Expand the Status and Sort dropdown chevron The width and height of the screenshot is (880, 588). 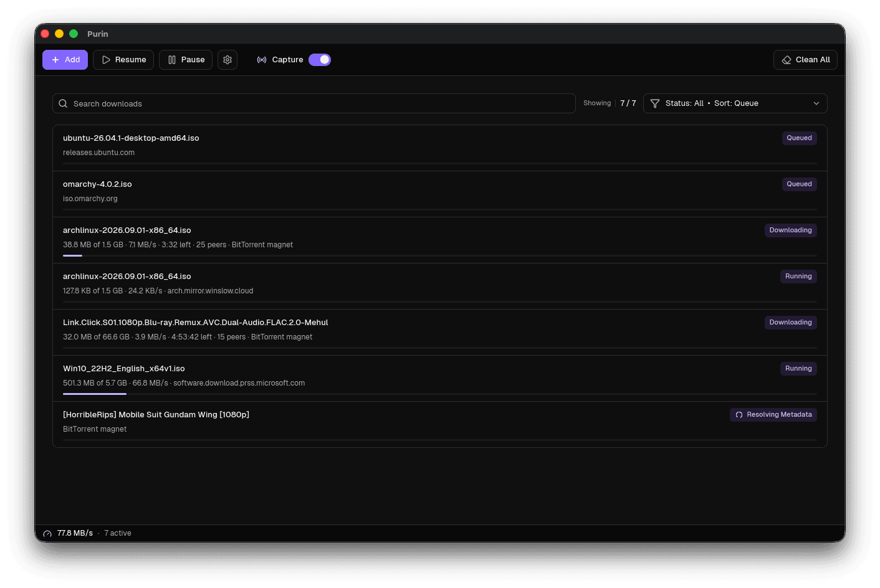click(x=816, y=103)
